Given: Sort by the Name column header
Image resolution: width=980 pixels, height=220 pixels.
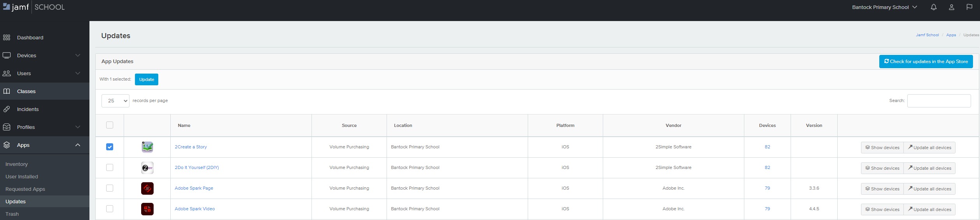Looking at the screenshot, I should pyautogui.click(x=241, y=125).
